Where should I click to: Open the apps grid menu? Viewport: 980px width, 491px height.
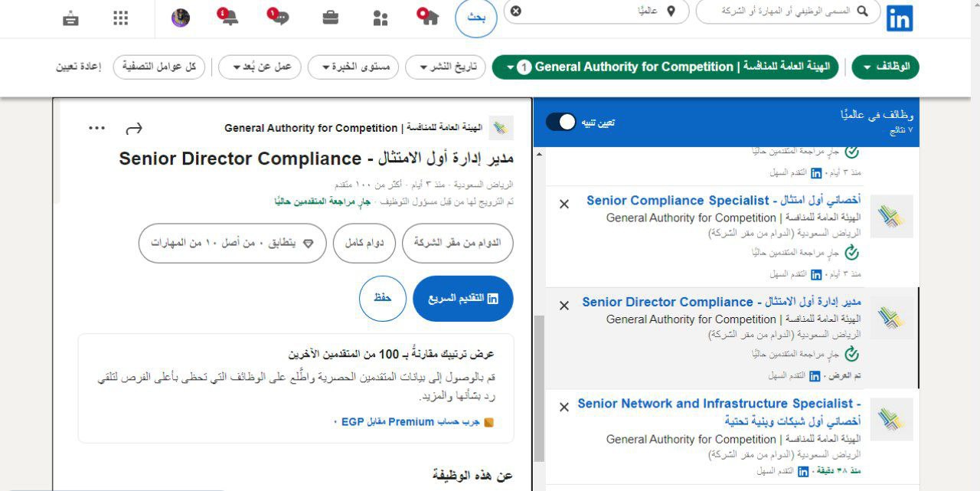(x=121, y=18)
